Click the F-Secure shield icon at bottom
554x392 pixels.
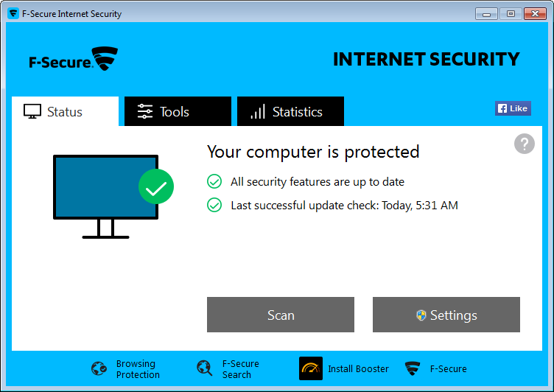413,368
